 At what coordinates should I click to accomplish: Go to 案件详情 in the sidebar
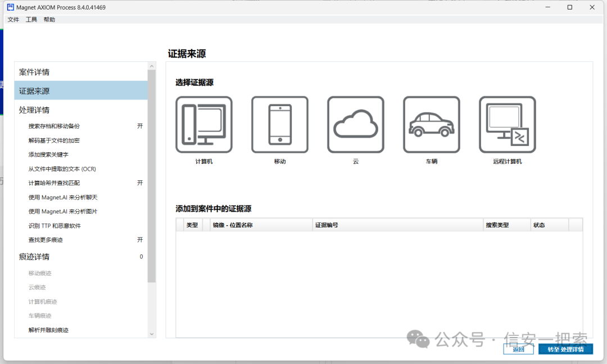(81, 72)
